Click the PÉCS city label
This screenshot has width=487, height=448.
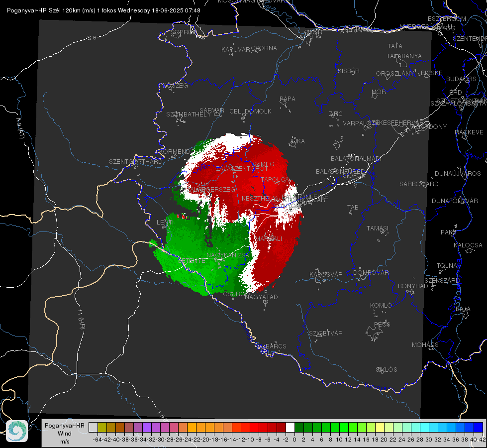pyautogui.click(x=382, y=324)
